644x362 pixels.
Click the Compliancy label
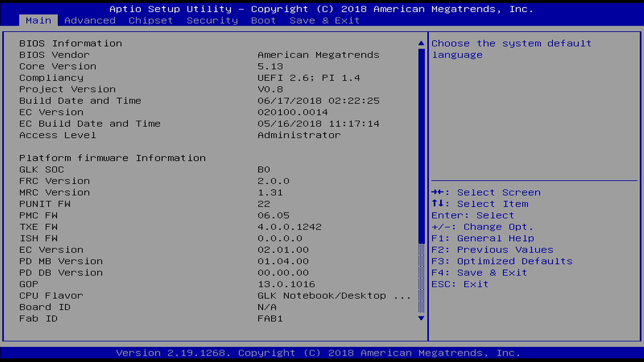(51, 78)
